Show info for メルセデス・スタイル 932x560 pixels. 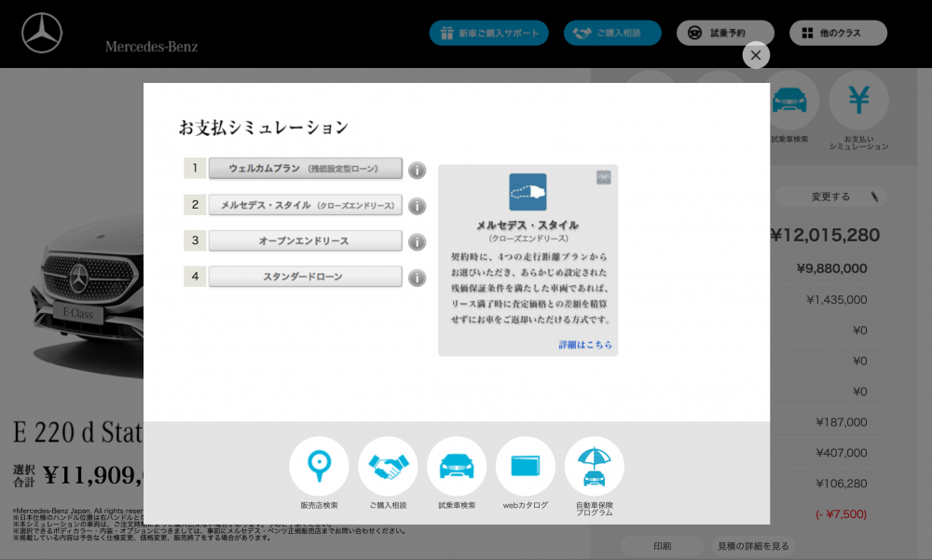click(418, 206)
